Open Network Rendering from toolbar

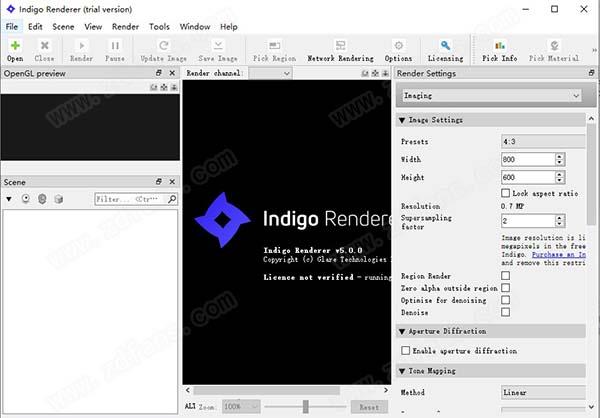341,51
